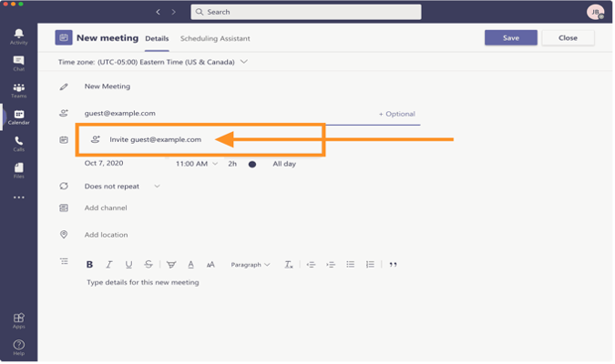The width and height of the screenshot is (615, 364).
Task: Open the 11:00 AM time dropdown
Action: [197, 164]
